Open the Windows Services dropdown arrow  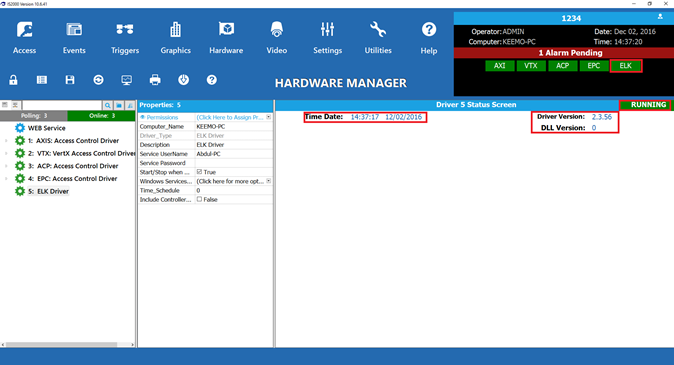click(269, 181)
